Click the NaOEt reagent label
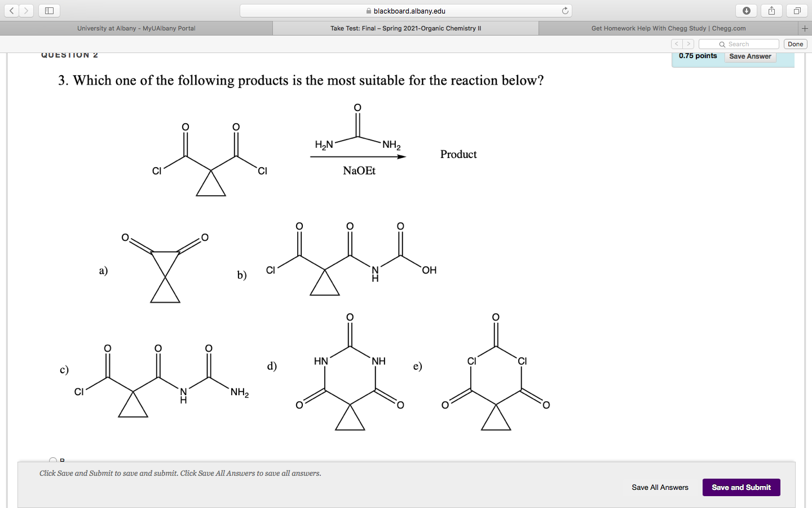 point(359,170)
